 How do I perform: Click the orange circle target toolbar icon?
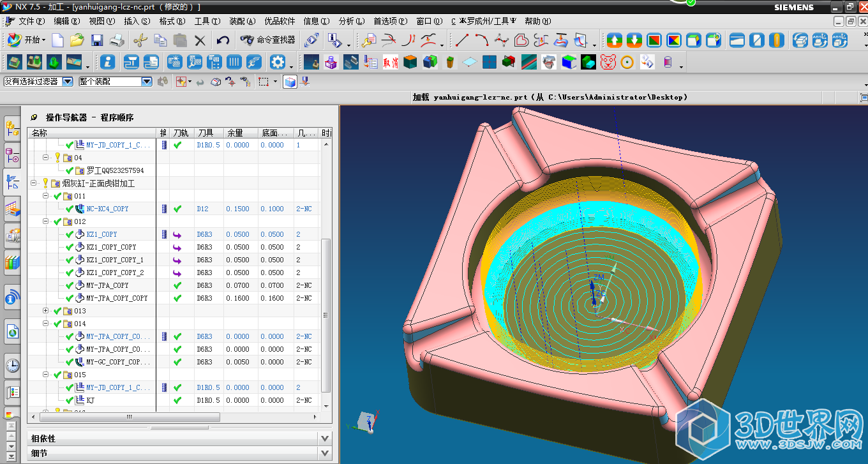pyautogui.click(x=627, y=62)
